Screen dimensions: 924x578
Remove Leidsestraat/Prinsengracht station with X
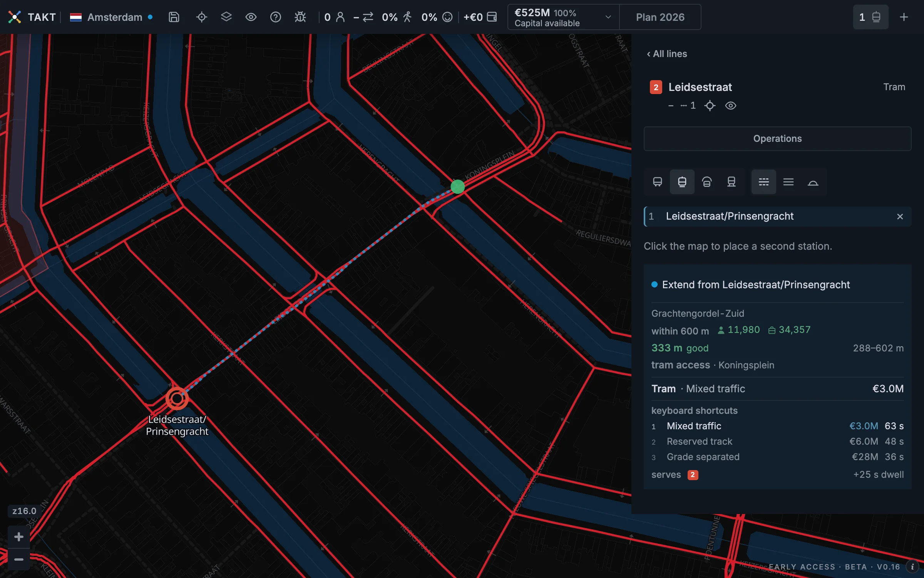900,217
